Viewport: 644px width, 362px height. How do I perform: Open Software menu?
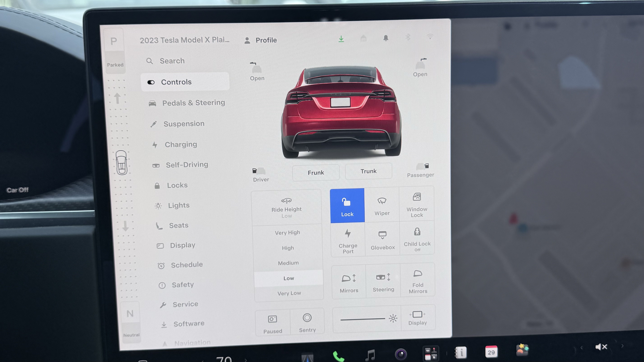point(183,324)
